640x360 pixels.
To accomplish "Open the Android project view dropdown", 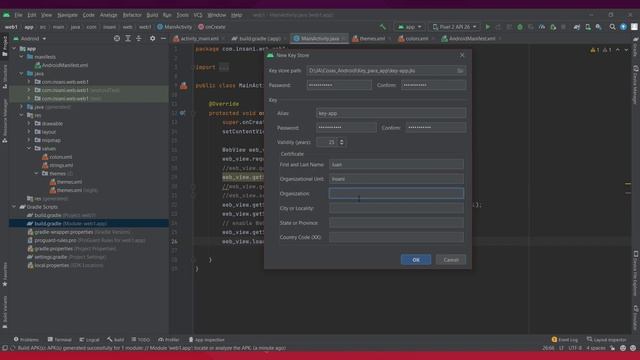I will point(30,38).
